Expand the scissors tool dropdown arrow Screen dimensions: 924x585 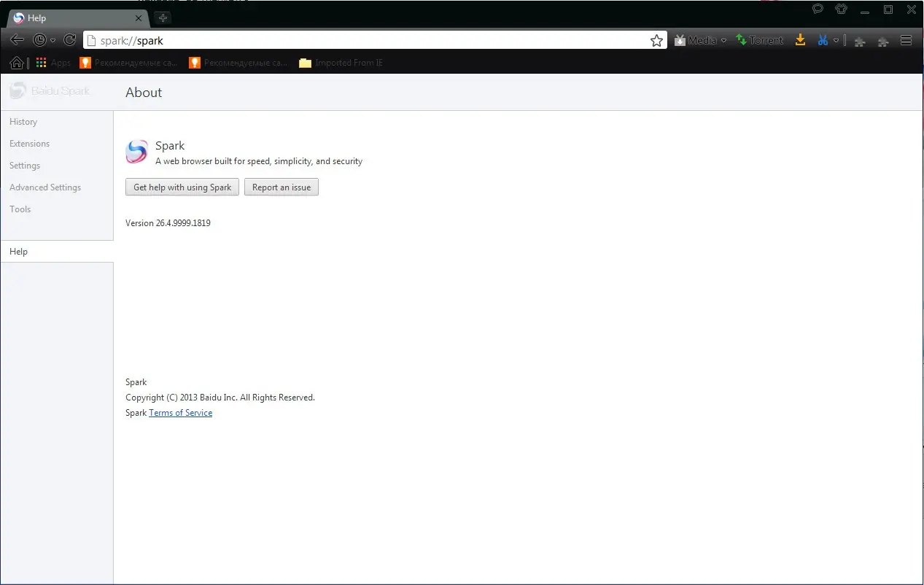coord(836,41)
